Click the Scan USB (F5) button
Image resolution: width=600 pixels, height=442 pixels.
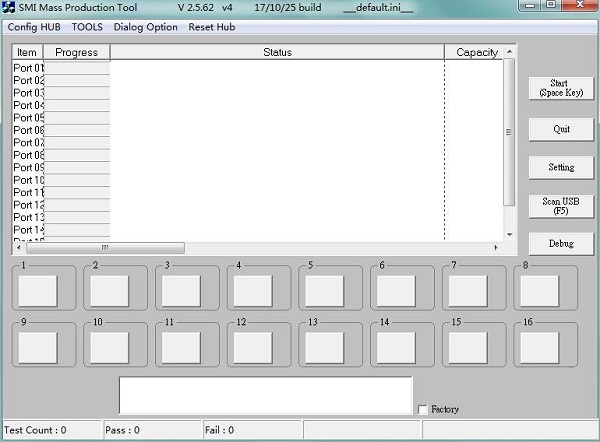(561, 206)
